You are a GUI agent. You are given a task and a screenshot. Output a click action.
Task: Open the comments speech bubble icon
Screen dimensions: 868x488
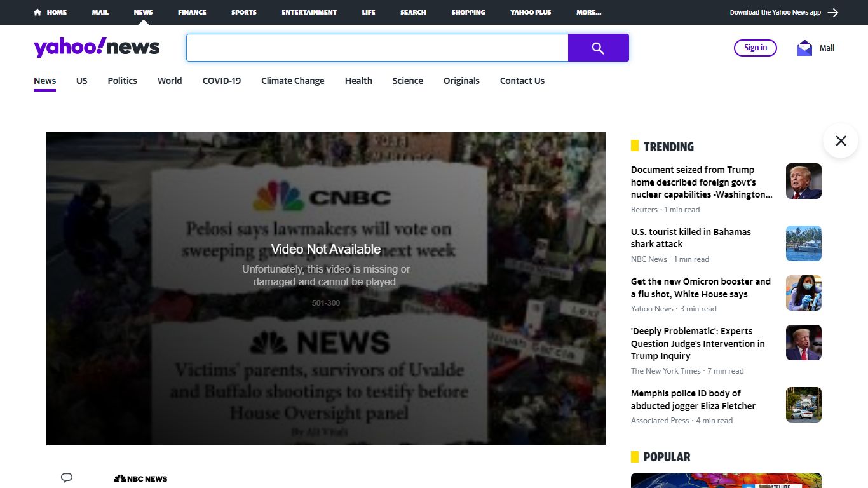(x=67, y=478)
